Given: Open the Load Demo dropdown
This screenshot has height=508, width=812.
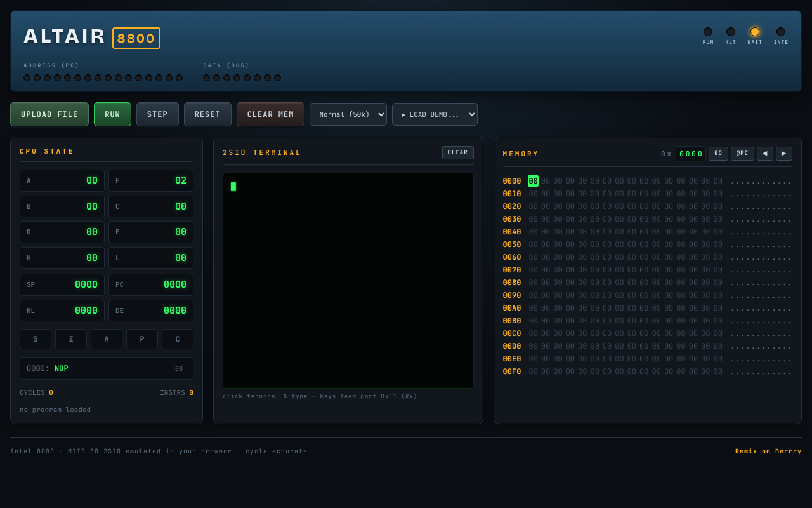Looking at the screenshot, I should pos(435,114).
